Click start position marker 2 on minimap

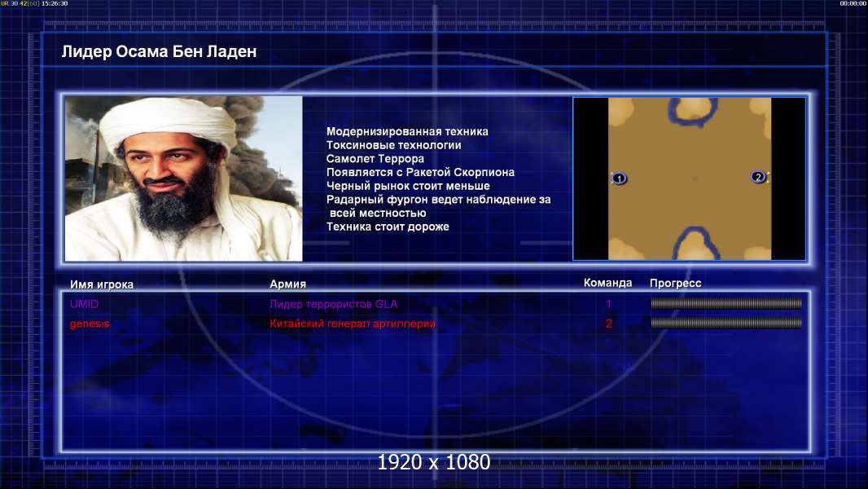pos(758,177)
